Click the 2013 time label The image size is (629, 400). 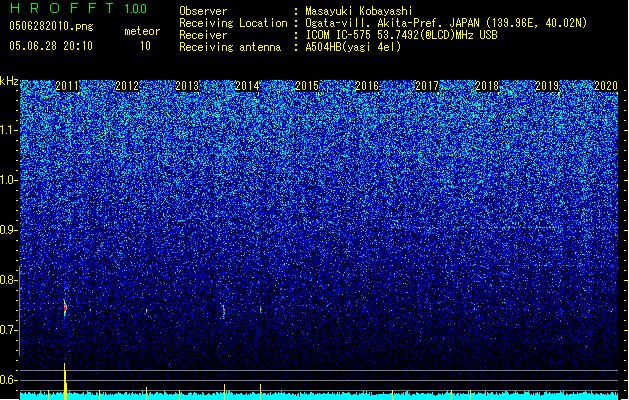point(187,86)
